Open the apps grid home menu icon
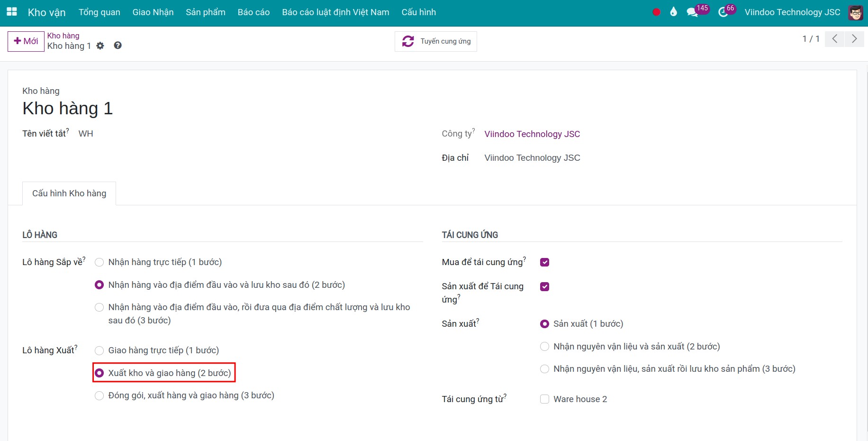The image size is (868, 441). pos(12,12)
